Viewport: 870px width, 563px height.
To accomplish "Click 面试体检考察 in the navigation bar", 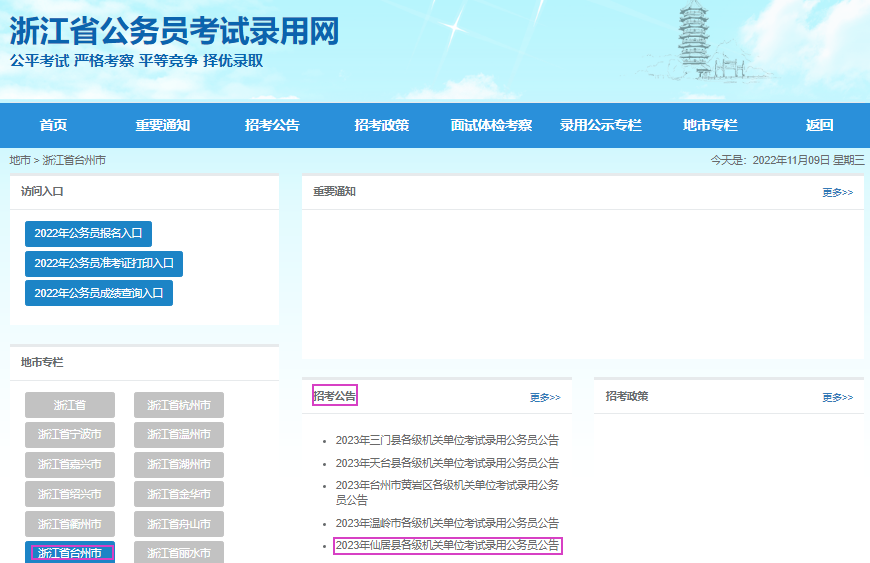I will click(x=491, y=125).
